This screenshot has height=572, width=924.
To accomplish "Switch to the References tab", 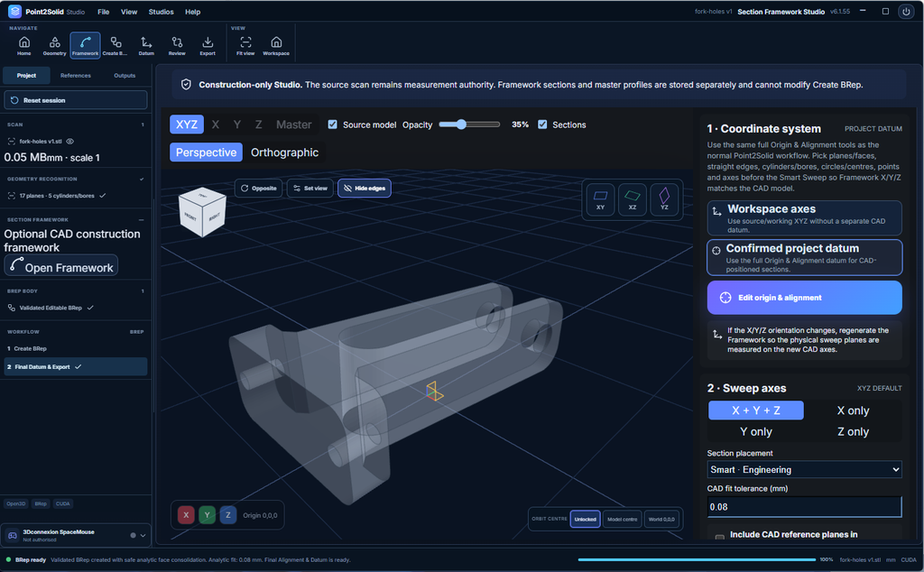I will (76, 76).
